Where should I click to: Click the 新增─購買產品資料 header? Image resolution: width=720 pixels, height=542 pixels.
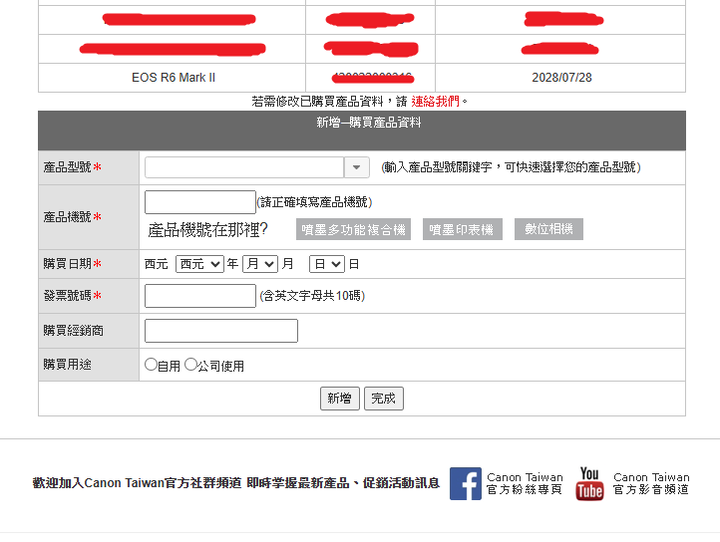362,130
